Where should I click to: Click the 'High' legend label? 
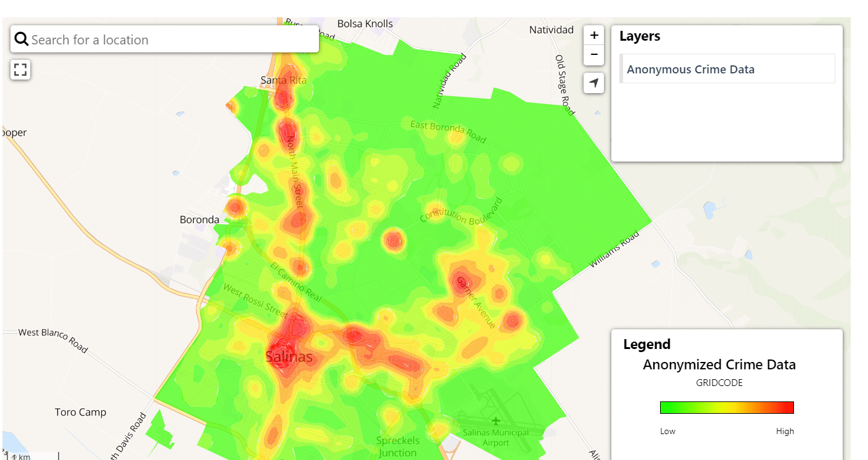(x=785, y=431)
